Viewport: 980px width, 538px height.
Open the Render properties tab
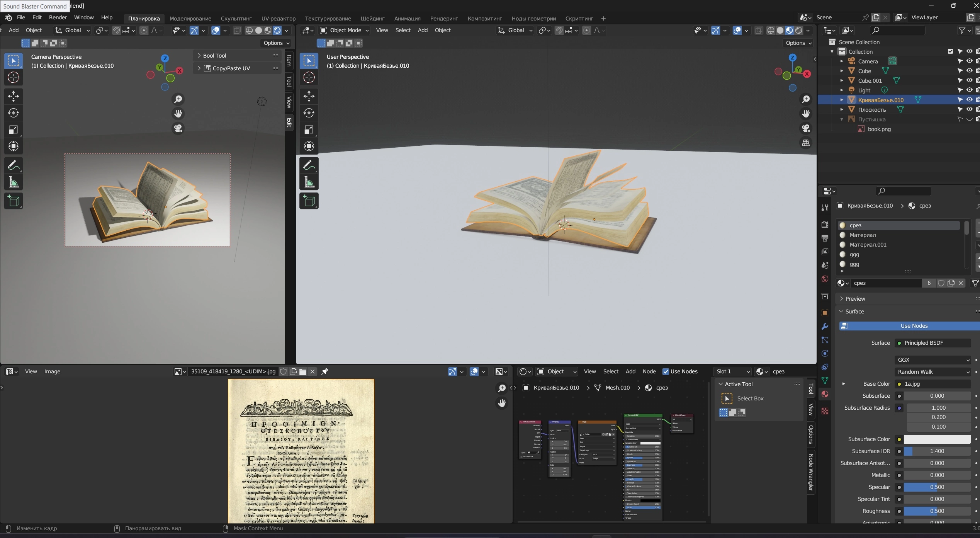825,225
